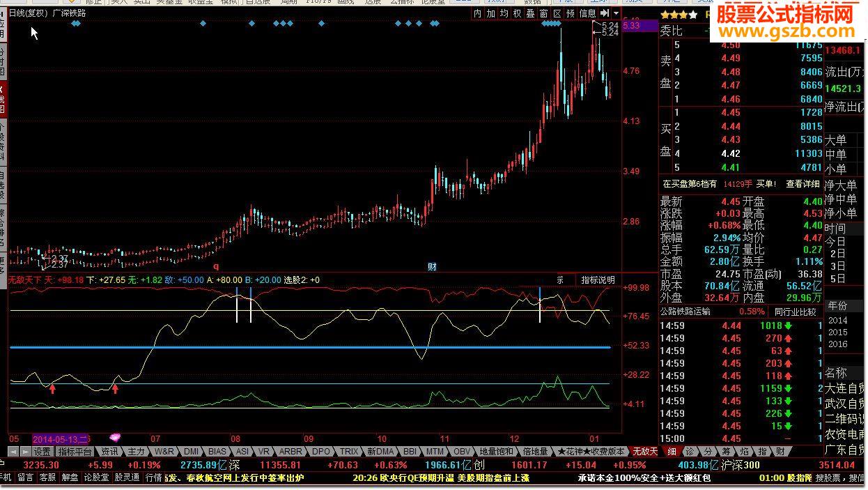Viewport: 868px width, 490px height.
Task: Click the 客服 customer service button
Action: coord(47,477)
